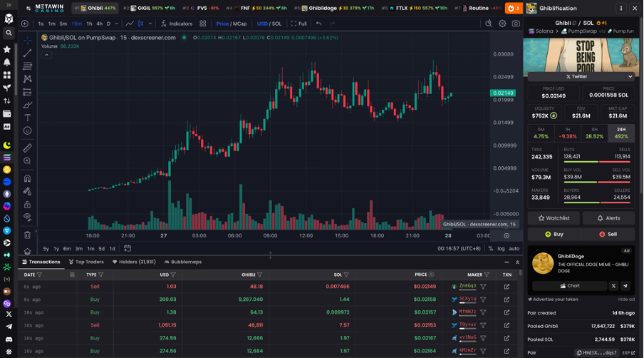Toggle log scale on chart
Viewport: 644px width, 358px height.
pyautogui.click(x=501, y=248)
